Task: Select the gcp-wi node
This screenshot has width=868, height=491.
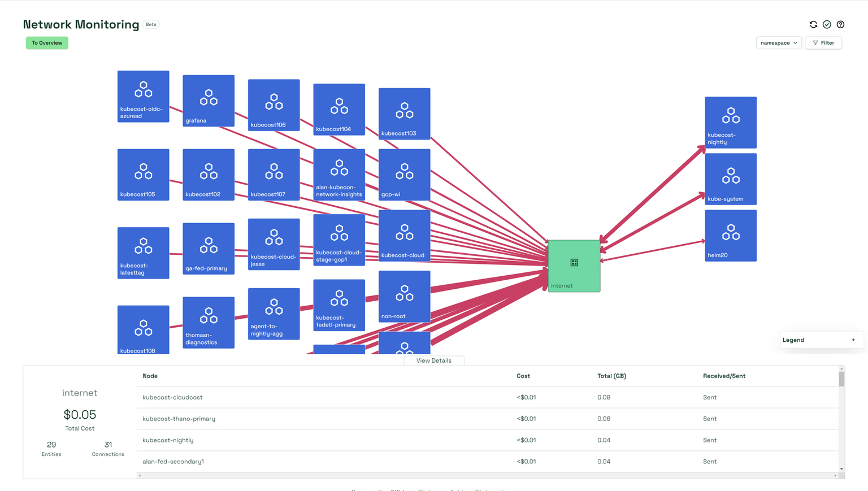Action: [404, 175]
